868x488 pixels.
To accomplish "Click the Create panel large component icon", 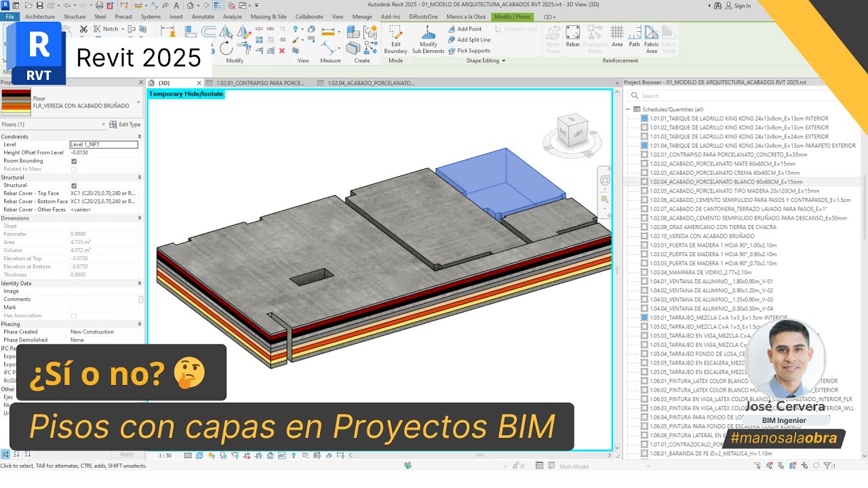I will (x=353, y=32).
